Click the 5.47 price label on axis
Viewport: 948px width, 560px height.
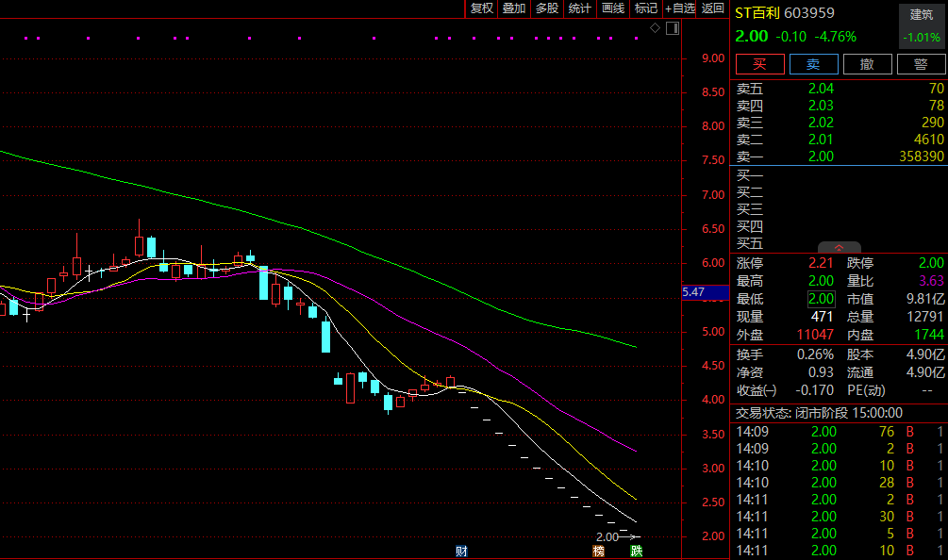[693, 292]
